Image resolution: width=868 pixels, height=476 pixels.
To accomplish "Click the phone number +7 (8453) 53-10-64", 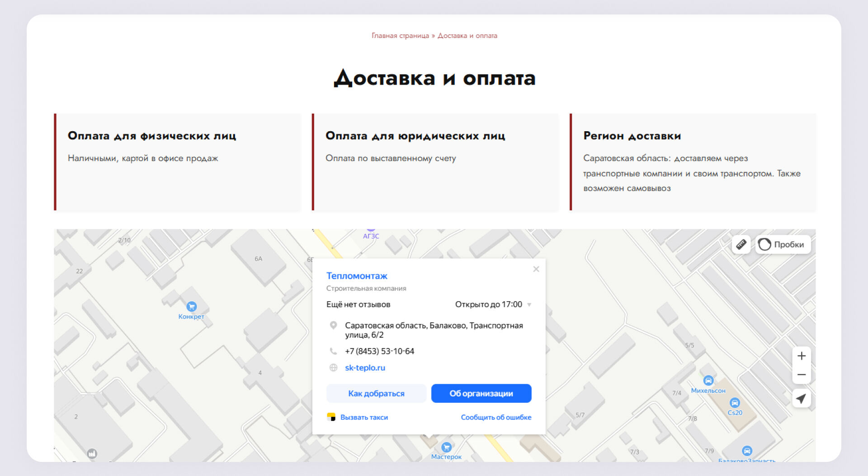I will pos(379,352).
